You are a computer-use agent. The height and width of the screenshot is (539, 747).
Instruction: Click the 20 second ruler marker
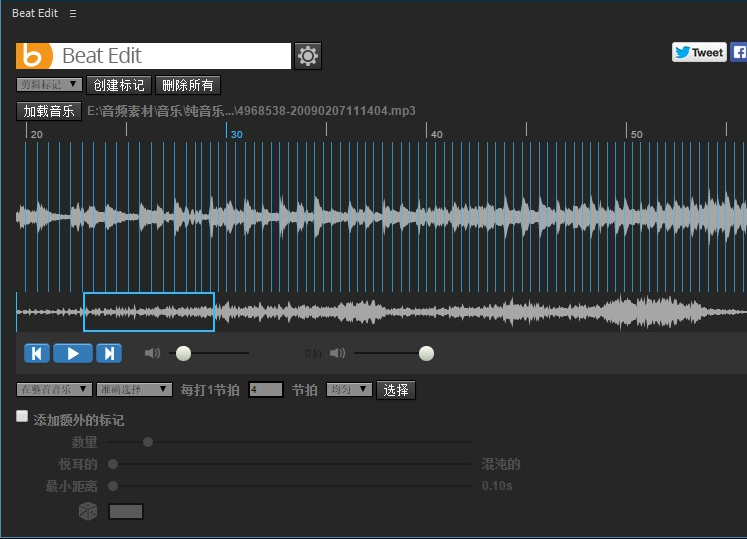[x=37, y=134]
